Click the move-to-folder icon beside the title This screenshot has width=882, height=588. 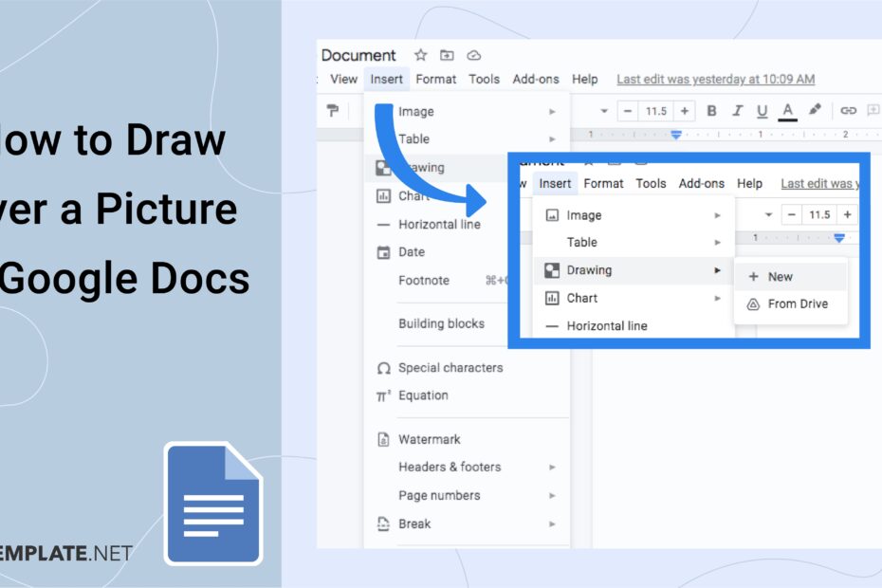[447, 55]
